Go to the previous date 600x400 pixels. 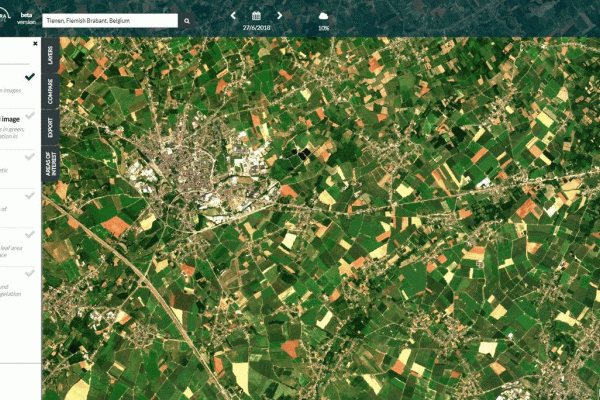233,16
